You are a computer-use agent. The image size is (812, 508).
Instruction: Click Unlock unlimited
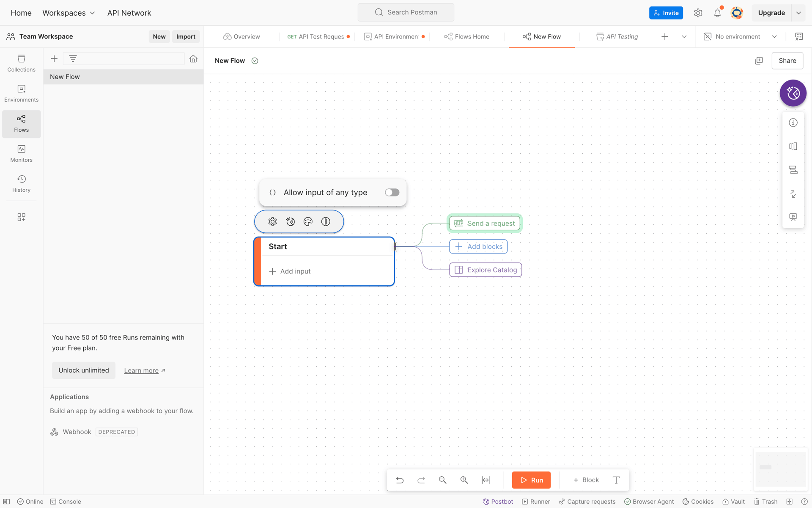pos(84,370)
